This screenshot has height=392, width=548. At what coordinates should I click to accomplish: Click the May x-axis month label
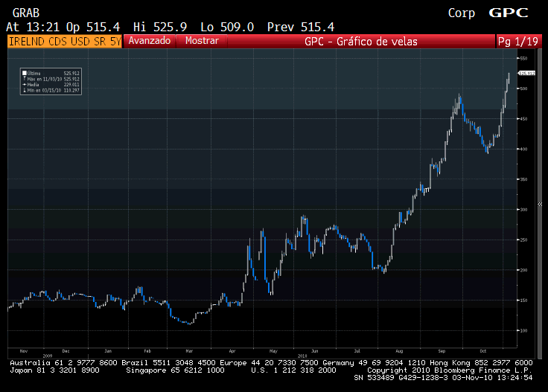[x=273, y=351]
